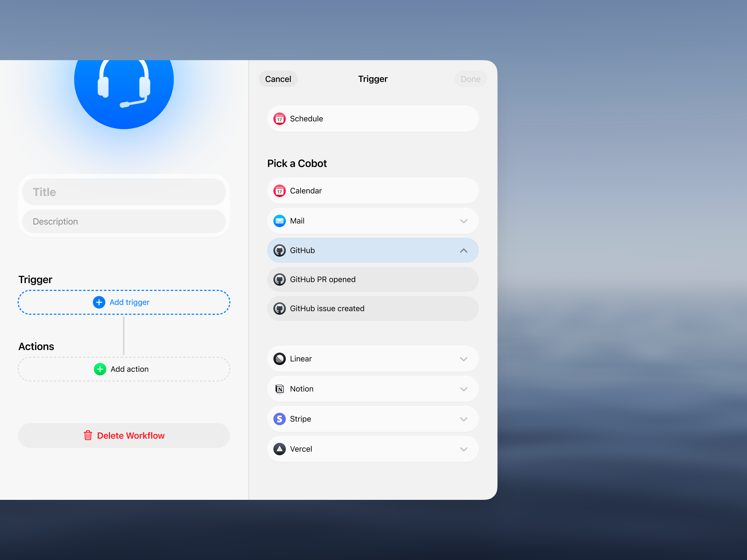Click the Linear logo icon
Image resolution: width=747 pixels, height=560 pixels.
pyautogui.click(x=279, y=359)
